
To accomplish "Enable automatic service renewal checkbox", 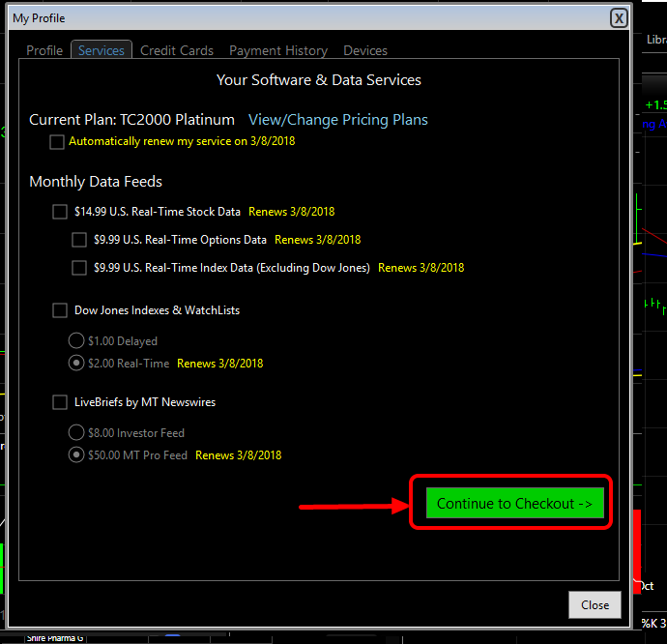I will click(57, 142).
